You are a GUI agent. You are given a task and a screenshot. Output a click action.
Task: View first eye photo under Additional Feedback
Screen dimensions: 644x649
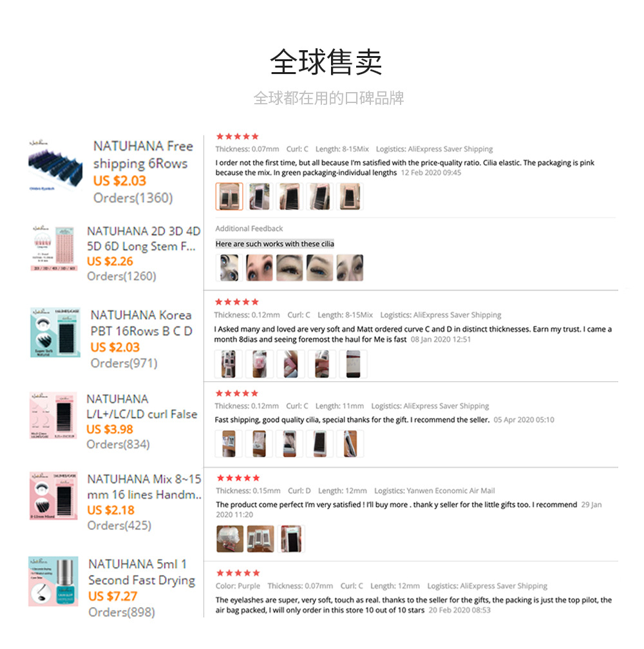229,268
